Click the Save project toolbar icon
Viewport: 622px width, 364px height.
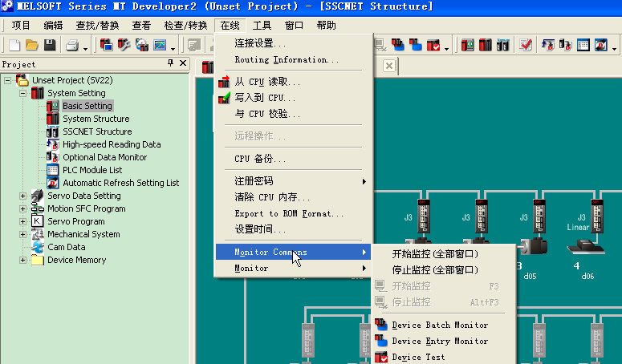50,45
